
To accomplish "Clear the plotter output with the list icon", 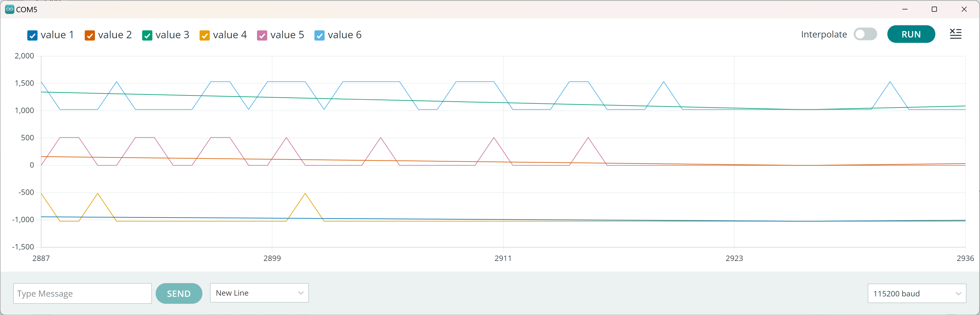I will click(956, 34).
